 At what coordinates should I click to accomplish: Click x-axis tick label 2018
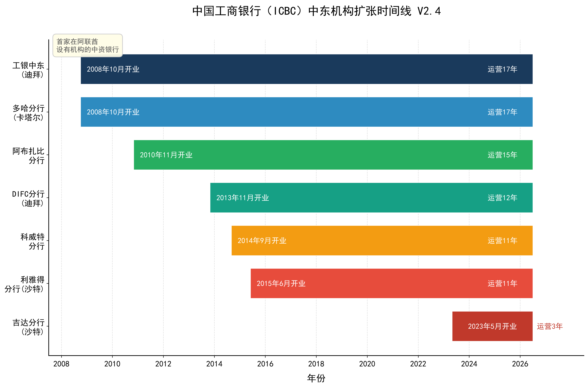coord(316,364)
